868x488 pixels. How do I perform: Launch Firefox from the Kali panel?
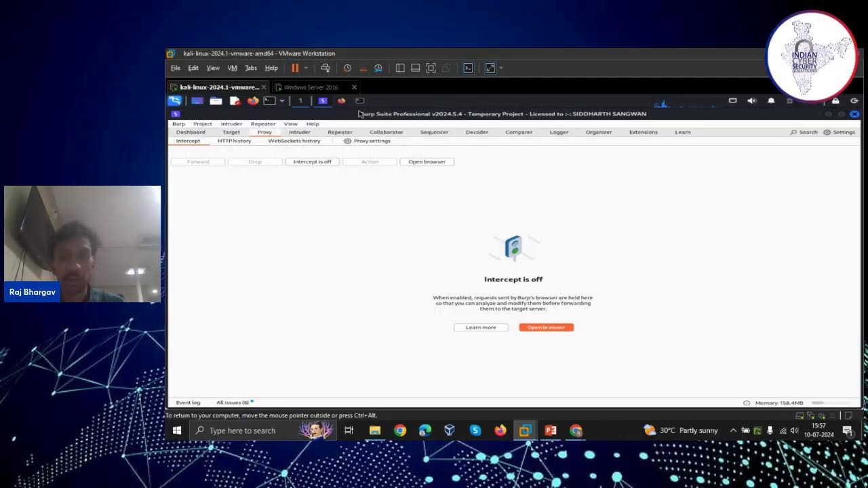pyautogui.click(x=253, y=100)
